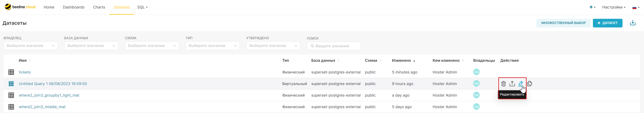This screenshot has width=644, height=113.
Task: Edit the Untitled Query dataset with pencil icon
Action: [x=521, y=84]
